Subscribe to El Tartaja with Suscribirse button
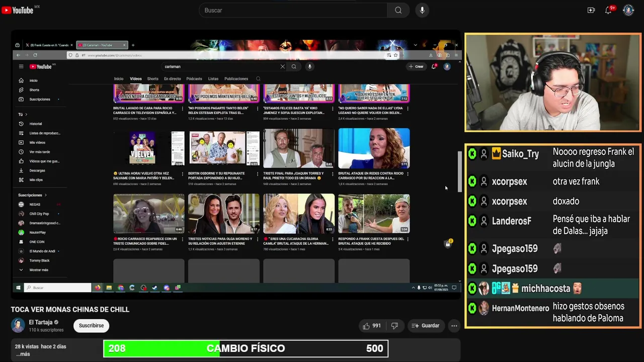 click(x=91, y=326)
